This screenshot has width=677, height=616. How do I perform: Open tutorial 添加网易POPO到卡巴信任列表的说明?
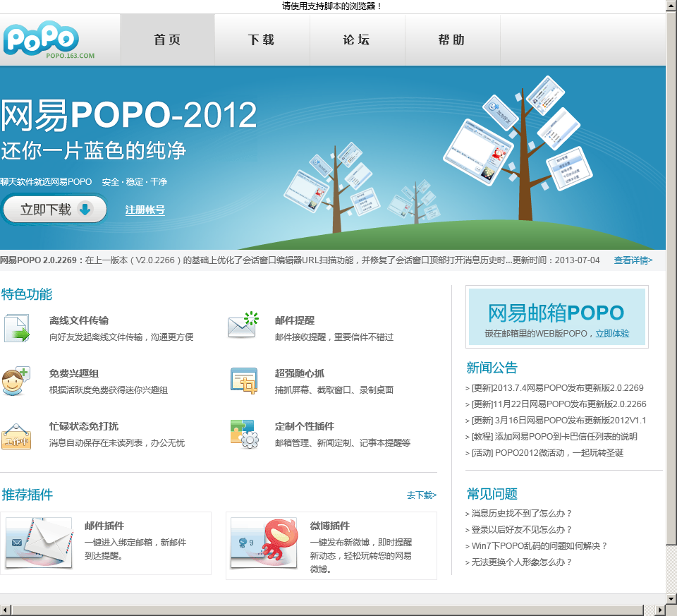554,436
